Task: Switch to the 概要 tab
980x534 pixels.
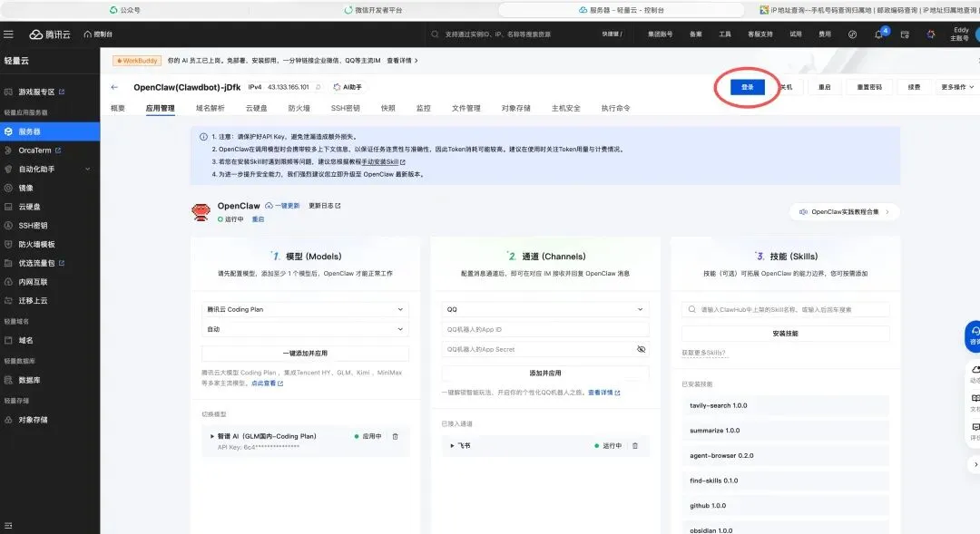Action: (x=118, y=108)
